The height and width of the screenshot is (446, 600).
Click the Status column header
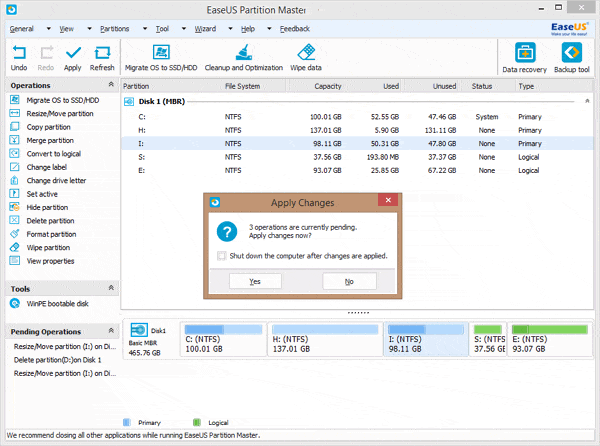[x=482, y=86]
